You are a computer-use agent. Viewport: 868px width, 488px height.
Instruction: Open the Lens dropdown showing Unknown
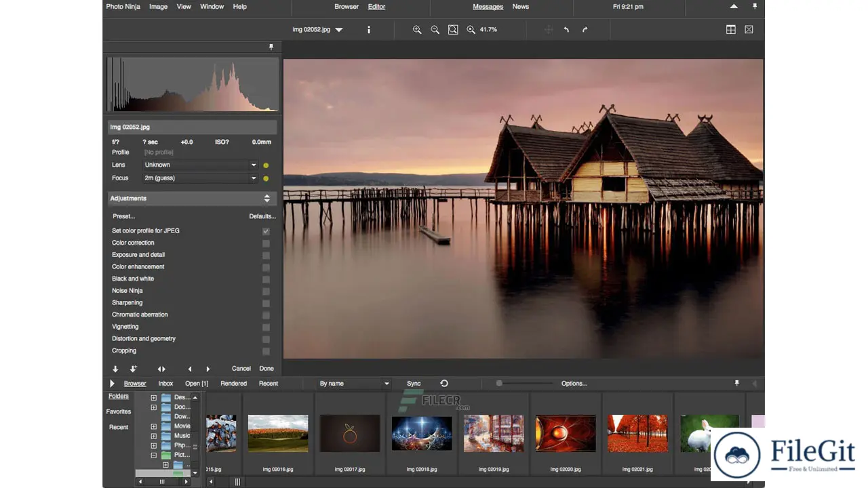tap(200, 165)
